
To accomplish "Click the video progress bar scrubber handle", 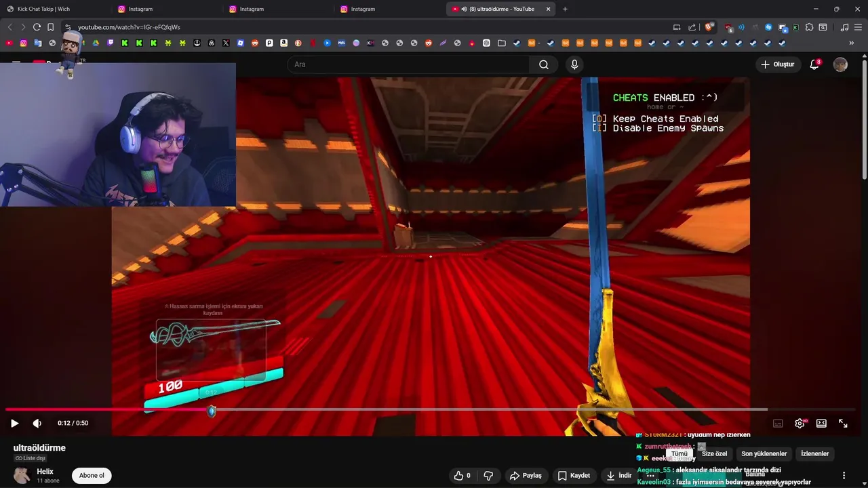I will tap(212, 411).
